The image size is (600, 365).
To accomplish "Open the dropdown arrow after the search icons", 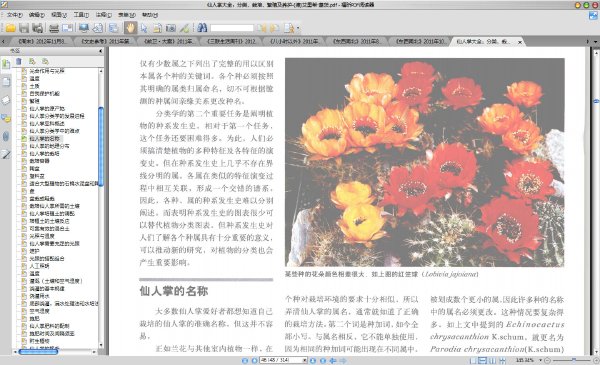I will click(298, 28).
